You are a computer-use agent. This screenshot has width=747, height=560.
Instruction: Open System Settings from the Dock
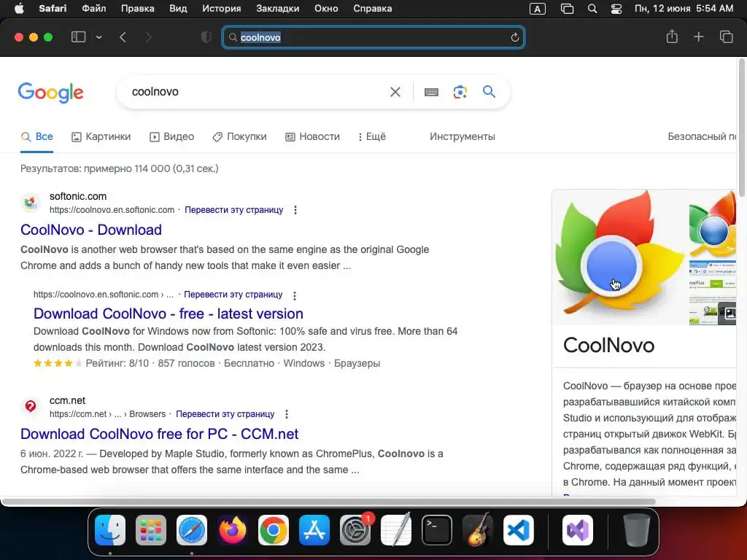[355, 530]
